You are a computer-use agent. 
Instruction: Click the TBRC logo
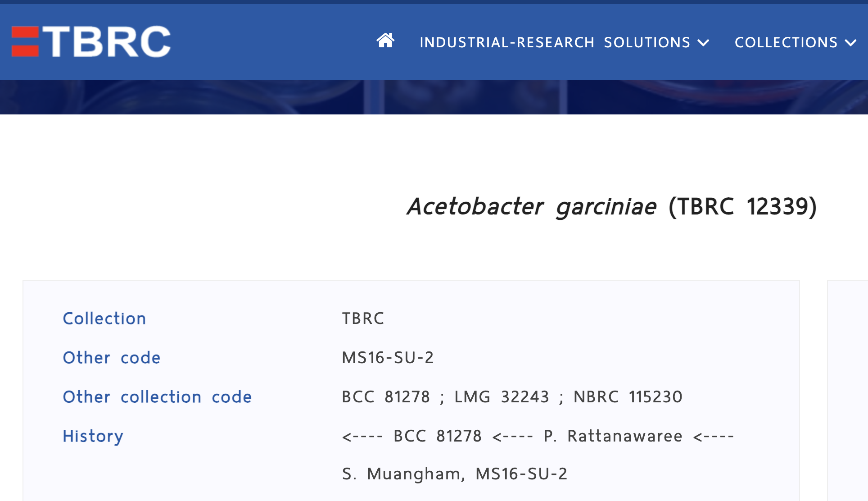(91, 41)
